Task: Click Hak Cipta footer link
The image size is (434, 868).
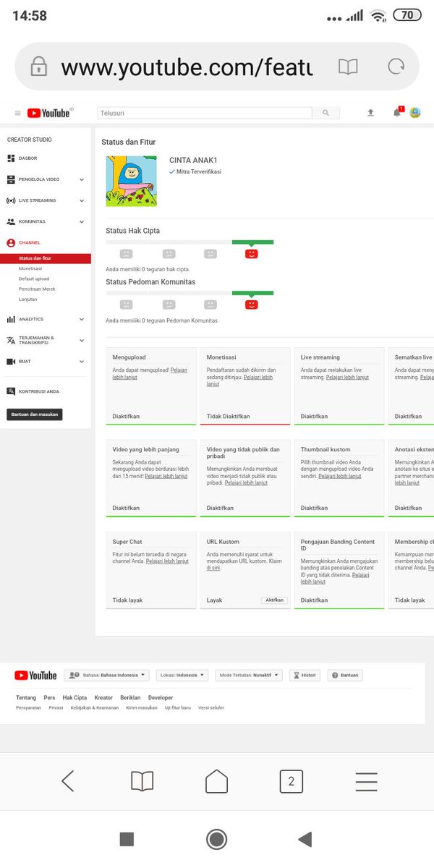Action: pyautogui.click(x=75, y=698)
